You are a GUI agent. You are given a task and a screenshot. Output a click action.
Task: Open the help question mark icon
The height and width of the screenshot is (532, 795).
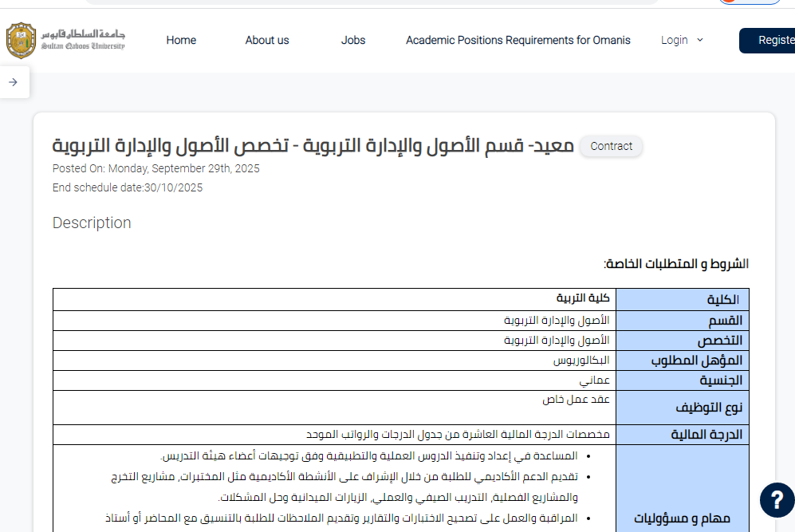pyautogui.click(x=776, y=500)
